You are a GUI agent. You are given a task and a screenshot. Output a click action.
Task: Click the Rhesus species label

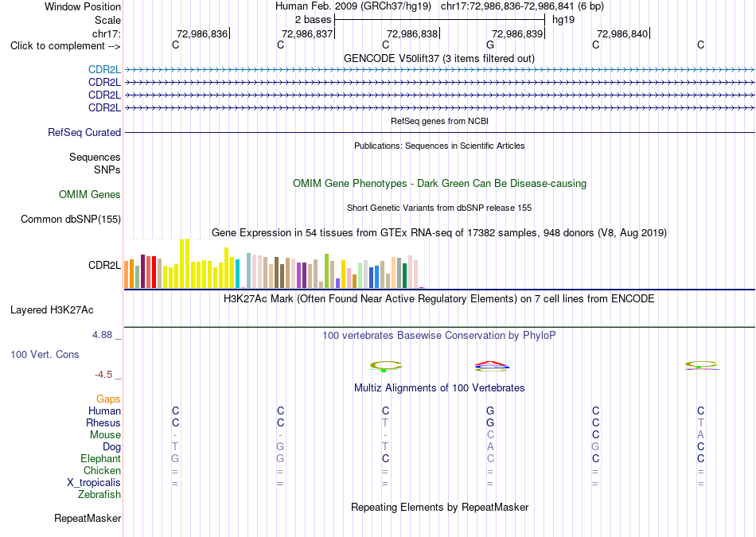pyautogui.click(x=103, y=422)
